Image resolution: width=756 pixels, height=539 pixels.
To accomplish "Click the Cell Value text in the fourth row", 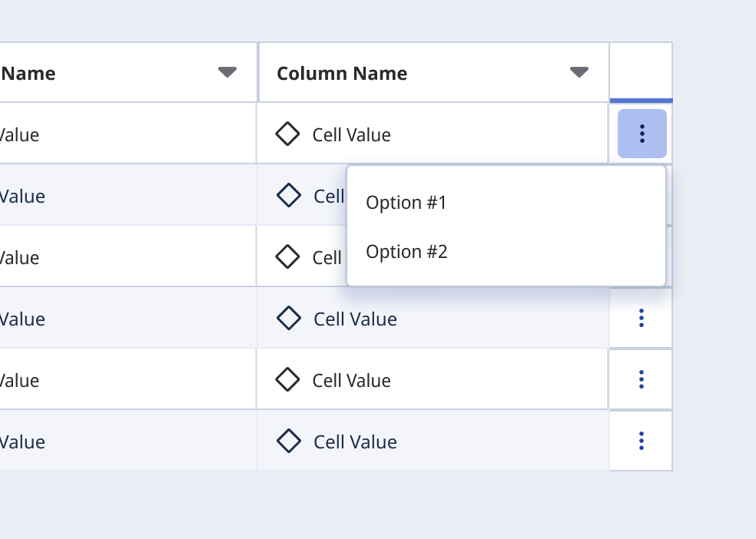I will (356, 319).
